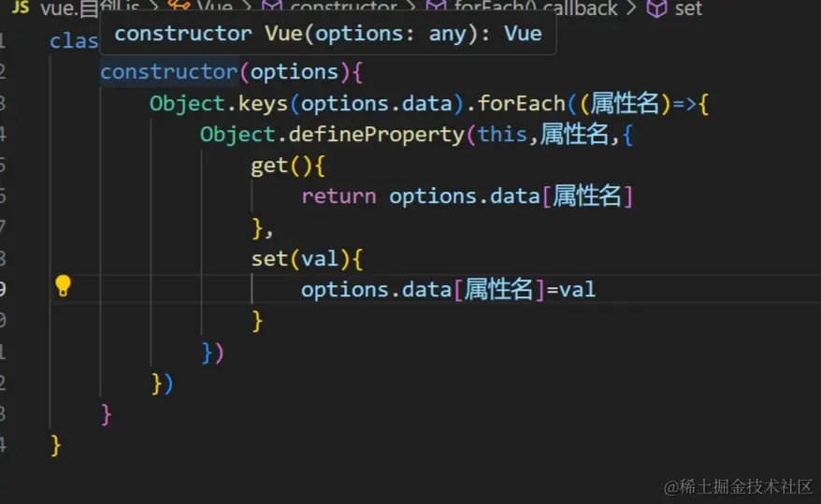Click '属性名' parameter in forEach arrow function
The height and width of the screenshot is (504, 821).
pos(626,104)
